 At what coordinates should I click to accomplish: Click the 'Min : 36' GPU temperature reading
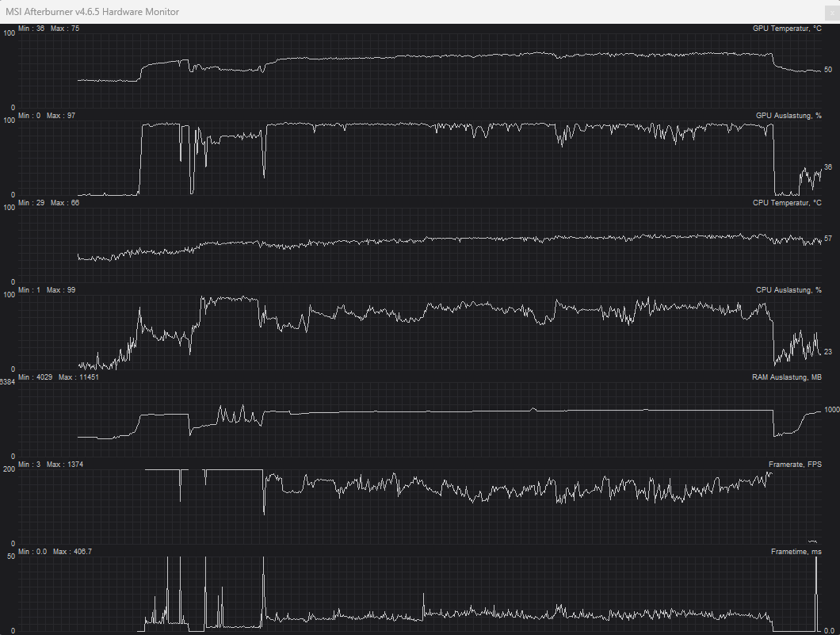(31, 29)
